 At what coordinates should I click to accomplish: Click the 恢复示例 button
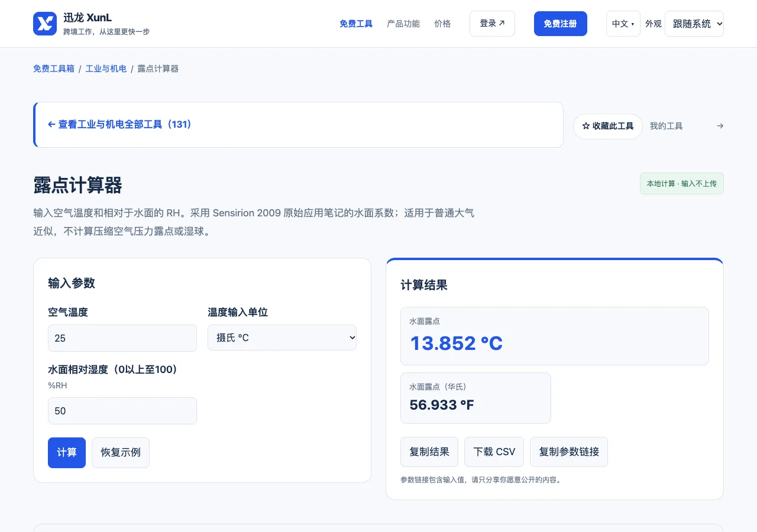(x=121, y=453)
